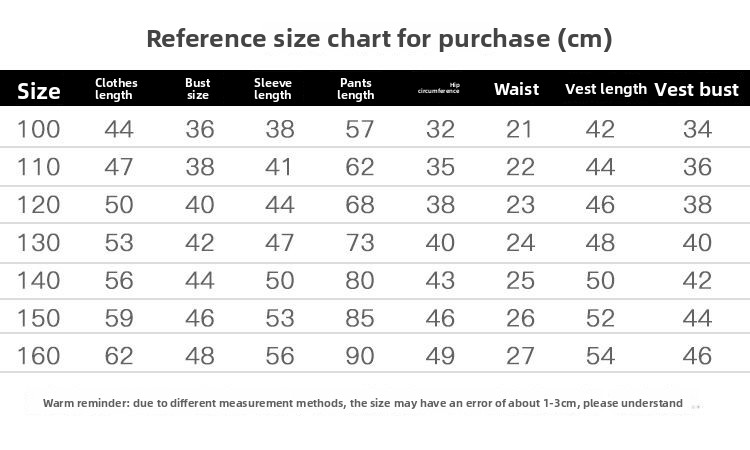Select the 'Bust size' column header
Screen dimensions: 750x450
198,89
